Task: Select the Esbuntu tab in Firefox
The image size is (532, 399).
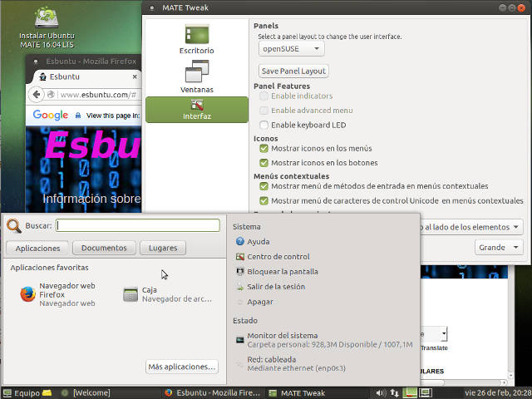Action: pos(85,76)
